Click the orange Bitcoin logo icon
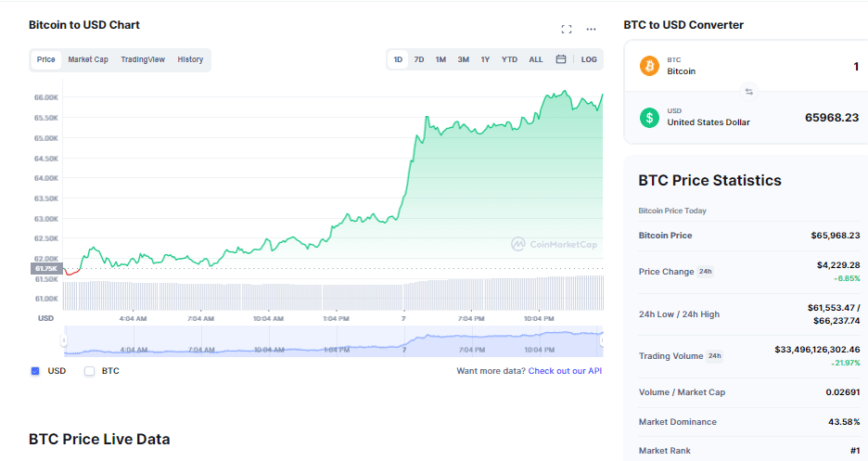This screenshot has width=868, height=461. [649, 66]
